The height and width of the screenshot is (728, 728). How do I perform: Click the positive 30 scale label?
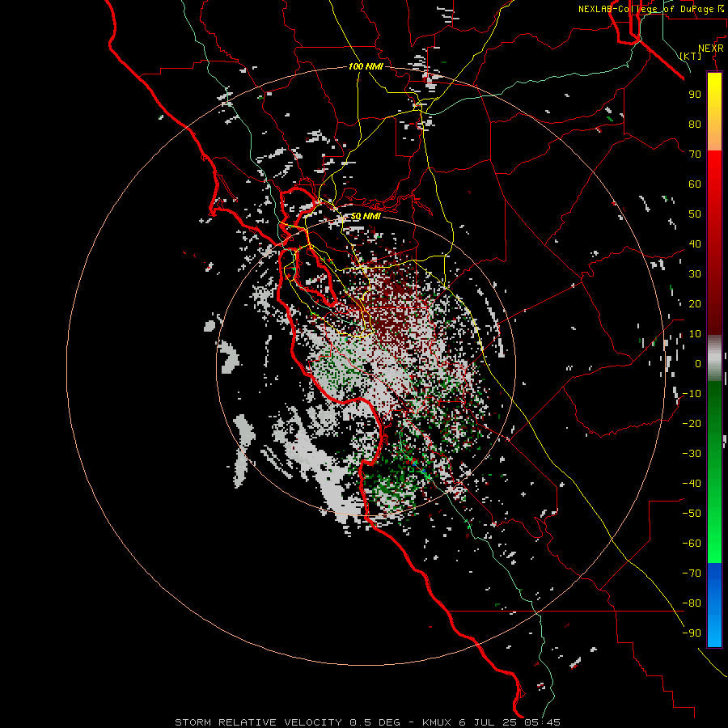point(695,274)
